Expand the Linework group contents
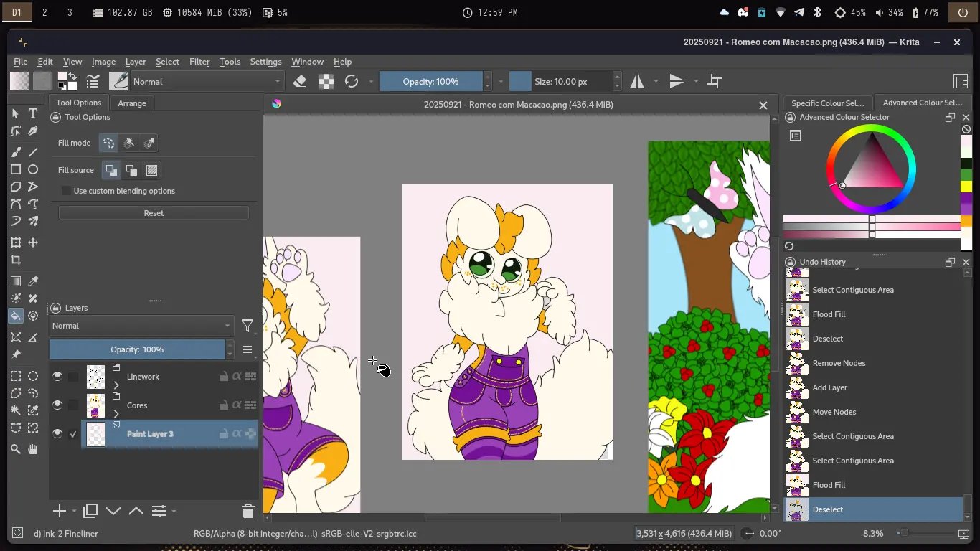980x551 pixels. pos(116,385)
